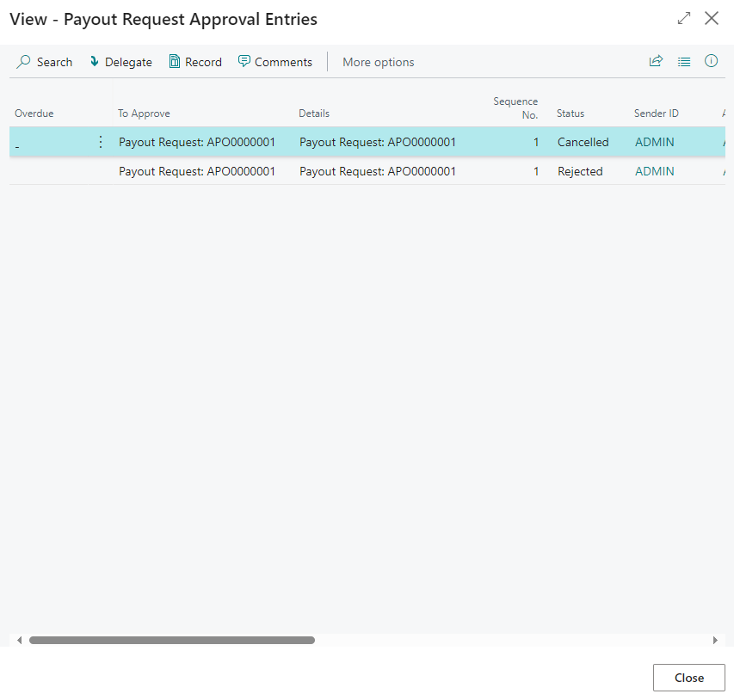
Task: Open the ADMIN link on the Rejected row
Action: [654, 171]
